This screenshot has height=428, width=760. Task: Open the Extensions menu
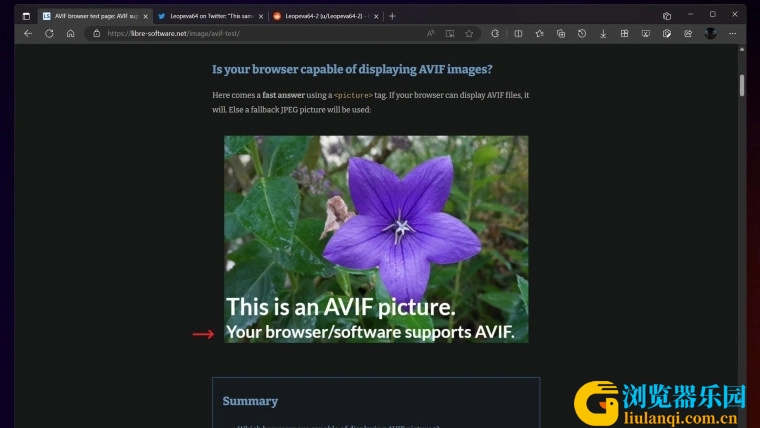click(x=495, y=33)
